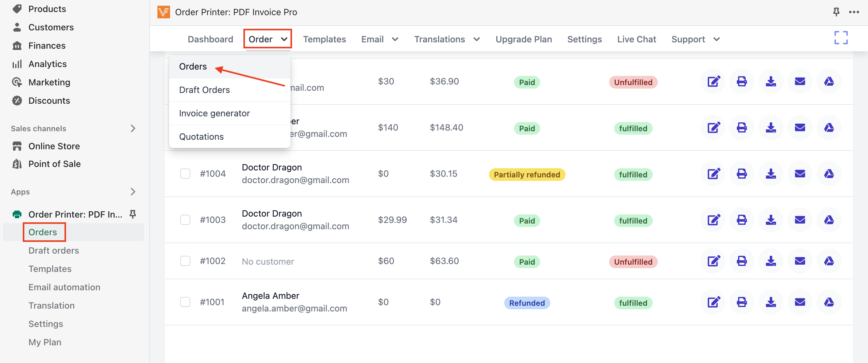This screenshot has width=868, height=363.
Task: Open the Templates tab
Action: (324, 40)
